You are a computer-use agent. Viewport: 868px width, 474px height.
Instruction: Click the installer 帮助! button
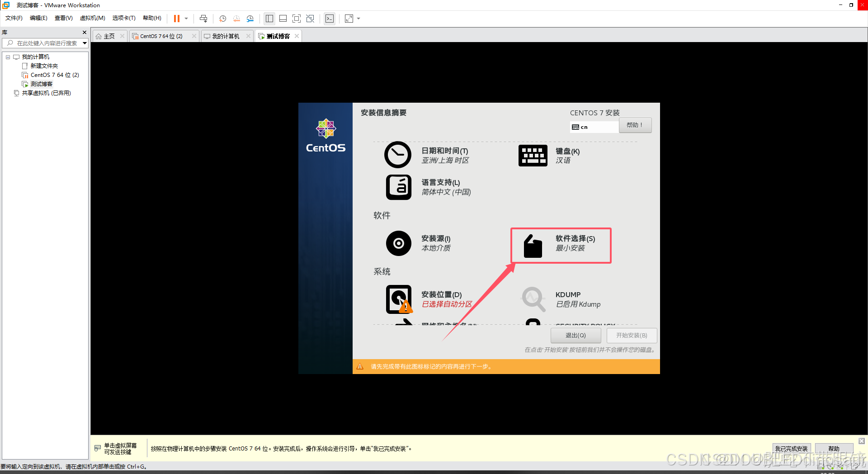635,125
